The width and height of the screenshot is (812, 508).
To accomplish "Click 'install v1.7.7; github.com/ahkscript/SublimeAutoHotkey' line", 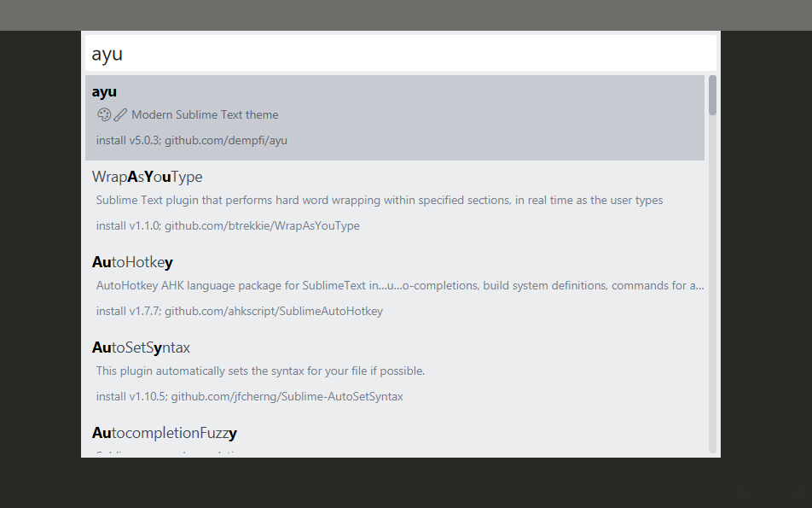I will pyautogui.click(x=239, y=311).
